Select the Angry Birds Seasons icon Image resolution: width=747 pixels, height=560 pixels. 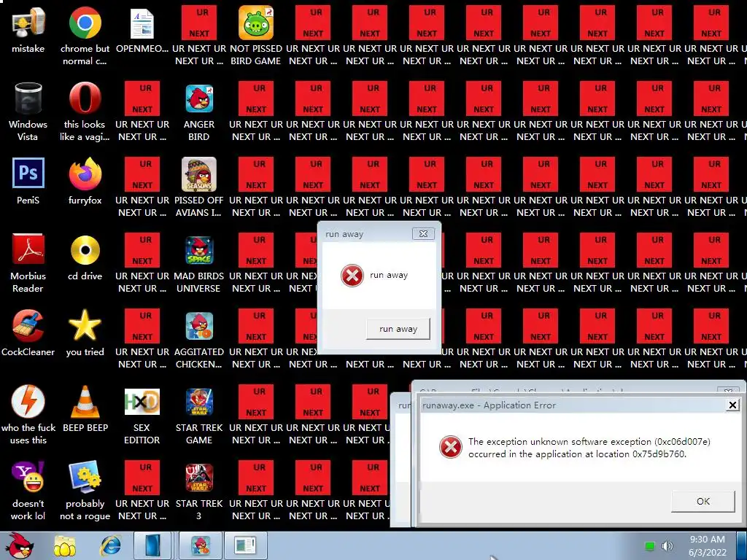point(199,174)
